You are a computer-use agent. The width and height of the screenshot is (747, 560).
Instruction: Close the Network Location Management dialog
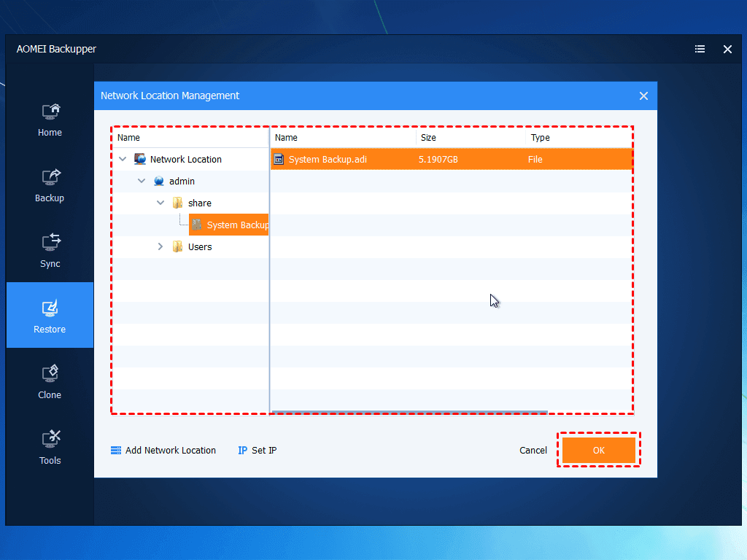pyautogui.click(x=643, y=96)
